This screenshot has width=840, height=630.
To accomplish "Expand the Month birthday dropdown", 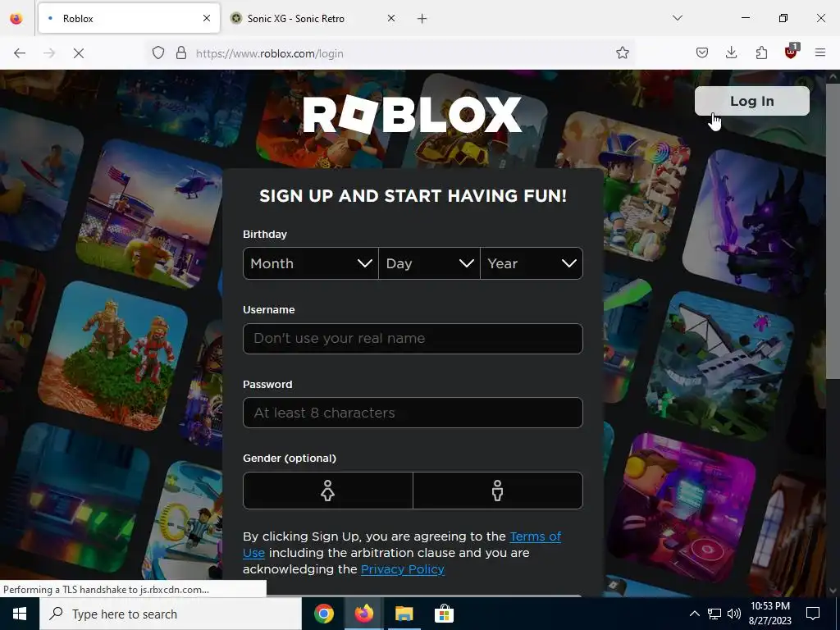I will click(311, 263).
